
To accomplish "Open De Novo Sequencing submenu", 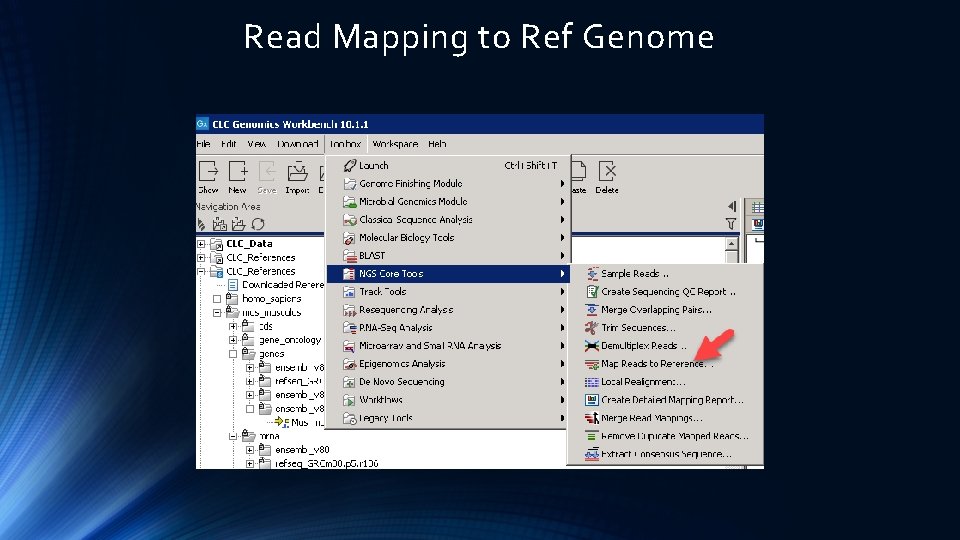I will [x=448, y=382].
